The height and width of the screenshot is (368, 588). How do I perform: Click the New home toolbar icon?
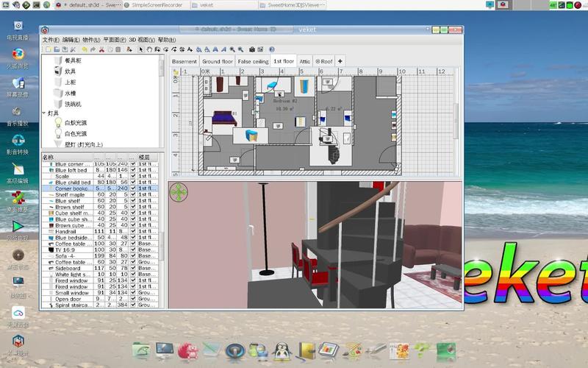coord(48,49)
